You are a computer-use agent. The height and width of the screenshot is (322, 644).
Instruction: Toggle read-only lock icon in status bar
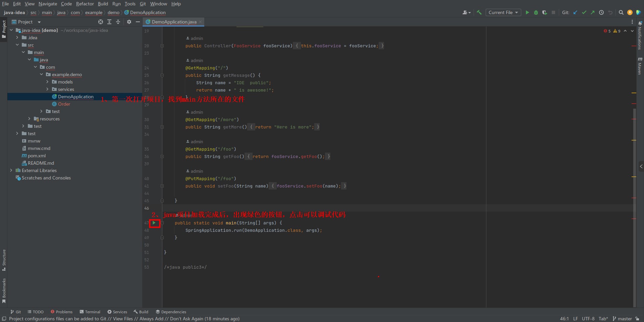[x=637, y=319]
